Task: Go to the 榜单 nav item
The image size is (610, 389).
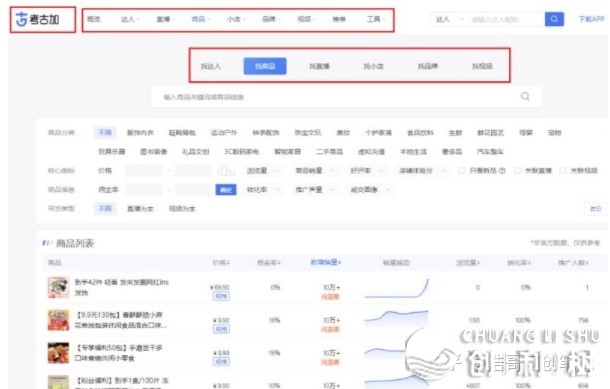Action: click(x=339, y=19)
